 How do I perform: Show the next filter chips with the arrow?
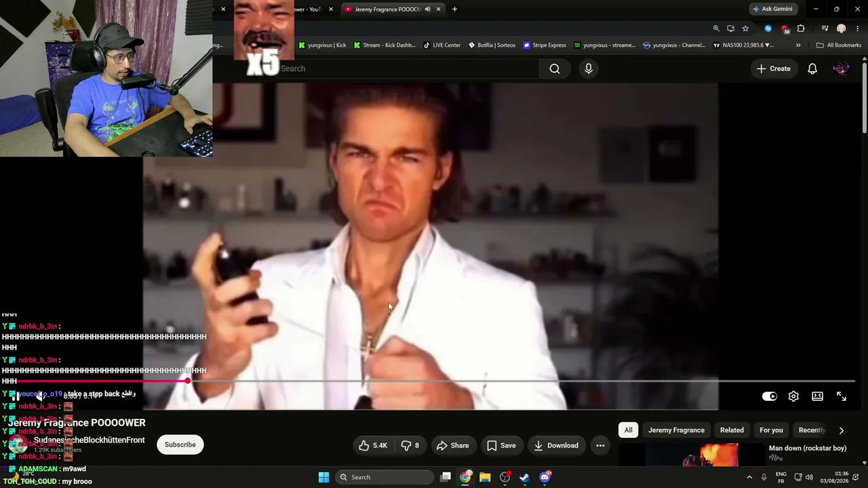[x=842, y=430]
